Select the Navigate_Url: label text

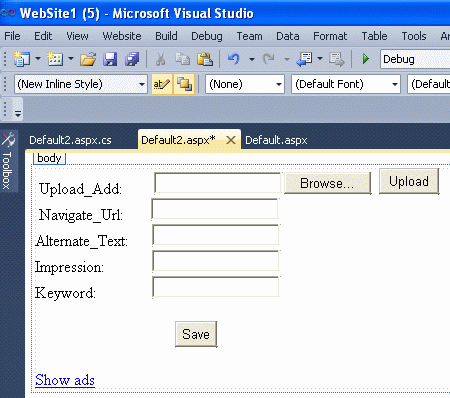coord(81,215)
